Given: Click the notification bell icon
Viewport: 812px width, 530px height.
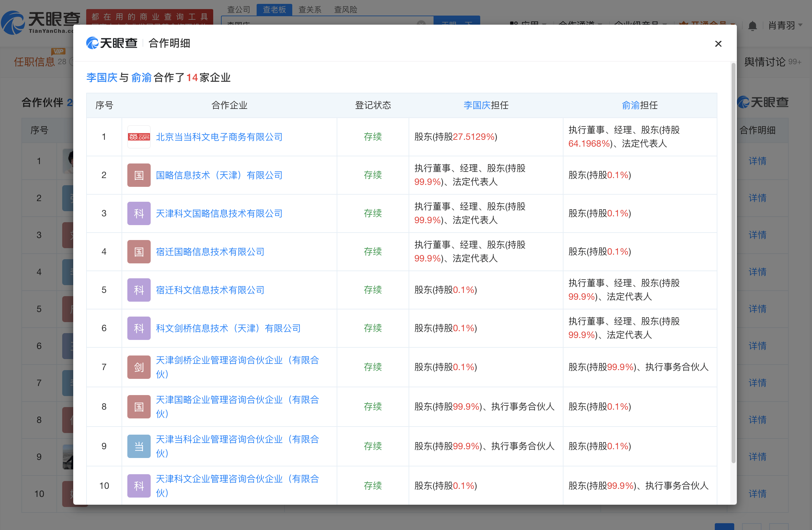Looking at the screenshot, I should coord(752,26).
